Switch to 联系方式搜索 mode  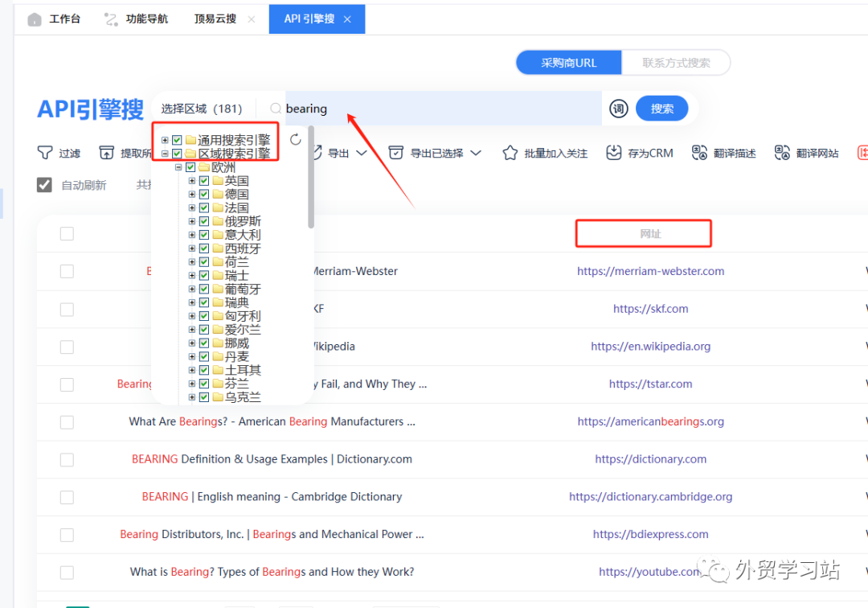676,63
